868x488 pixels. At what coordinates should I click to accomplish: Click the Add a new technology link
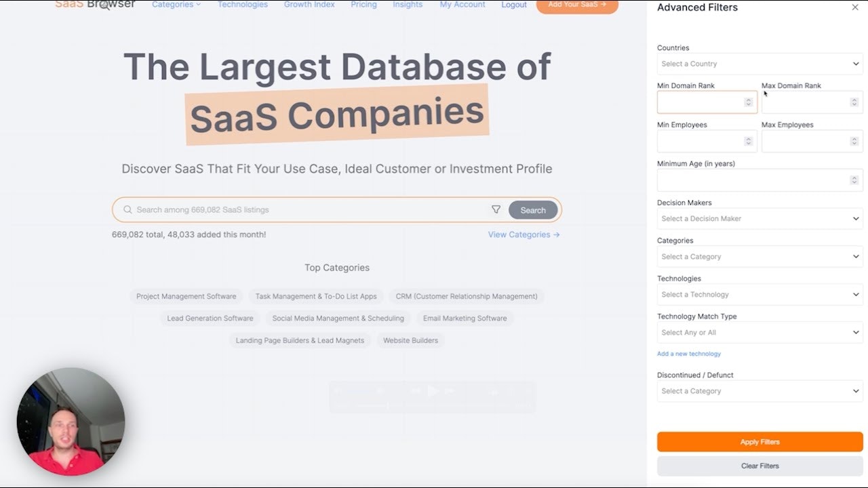point(689,353)
